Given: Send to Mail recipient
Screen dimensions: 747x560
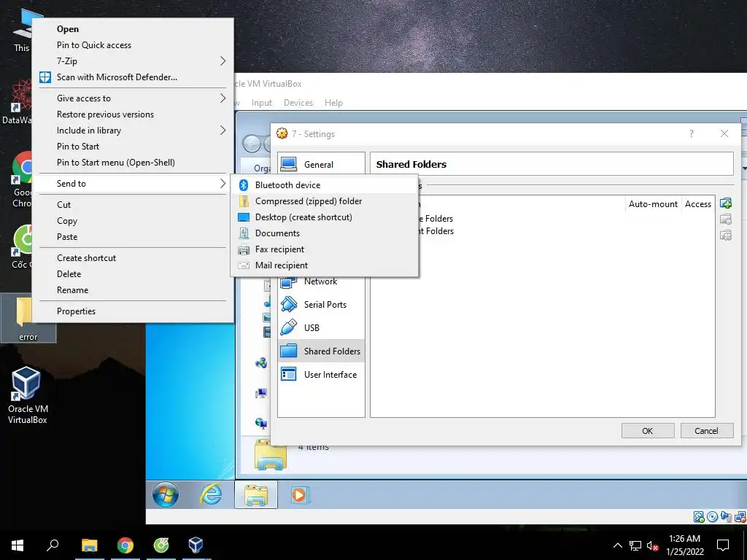Looking at the screenshot, I should [x=325, y=265].
